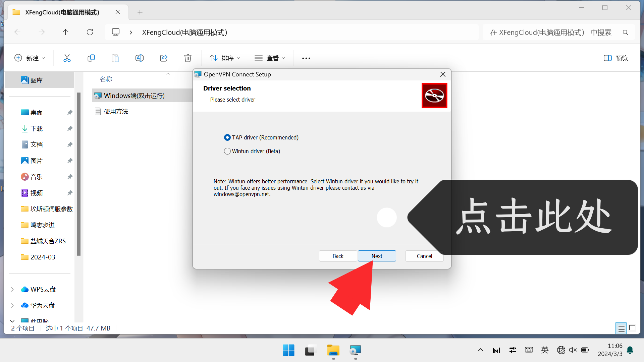Refresh the Explorer folder view

click(x=90, y=32)
